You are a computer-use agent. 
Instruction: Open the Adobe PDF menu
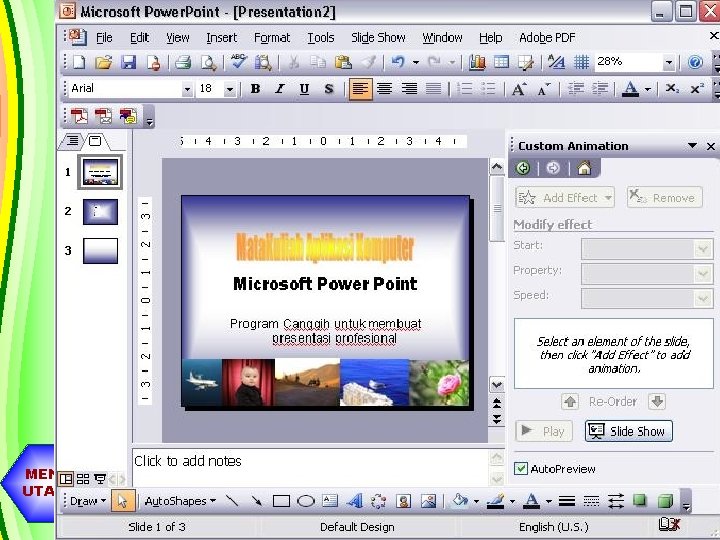point(547,38)
